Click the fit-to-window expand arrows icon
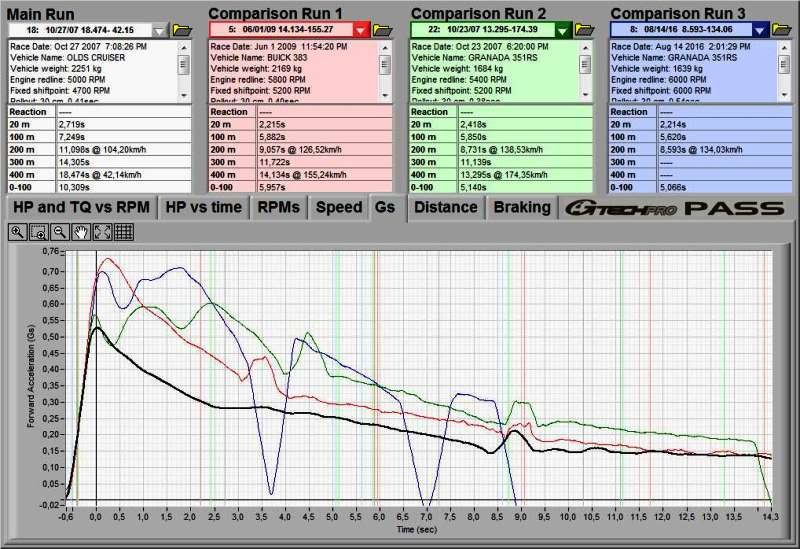Viewport: 800px width, 549px height. 102,231
